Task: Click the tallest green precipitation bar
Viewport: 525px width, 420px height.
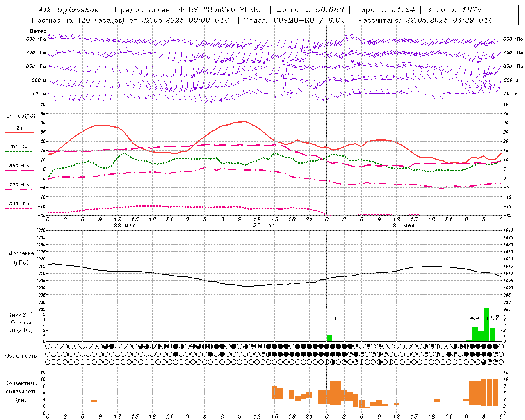Action: tap(486, 325)
